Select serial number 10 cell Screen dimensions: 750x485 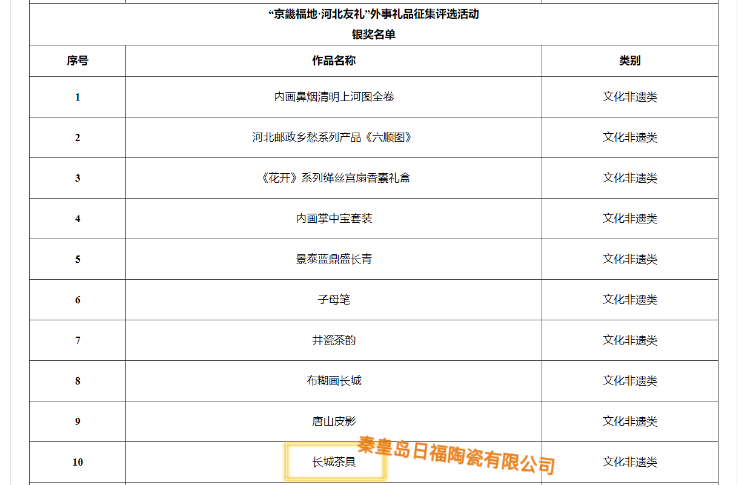click(77, 463)
